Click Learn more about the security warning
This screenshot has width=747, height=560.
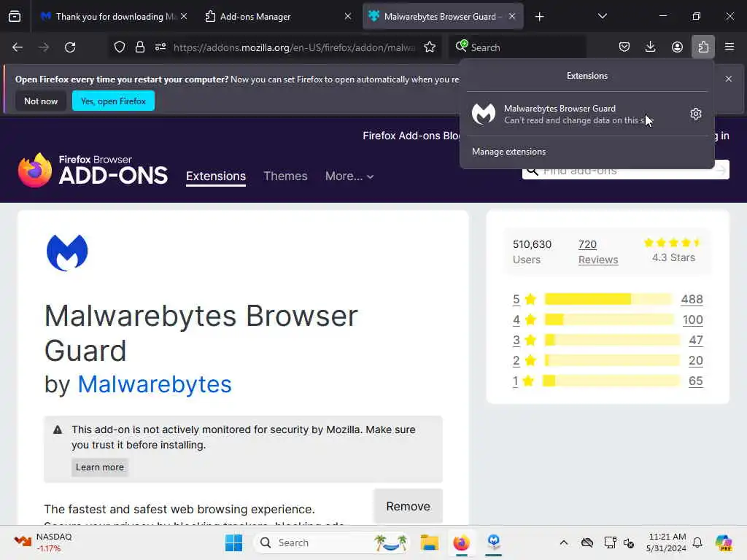pos(99,467)
